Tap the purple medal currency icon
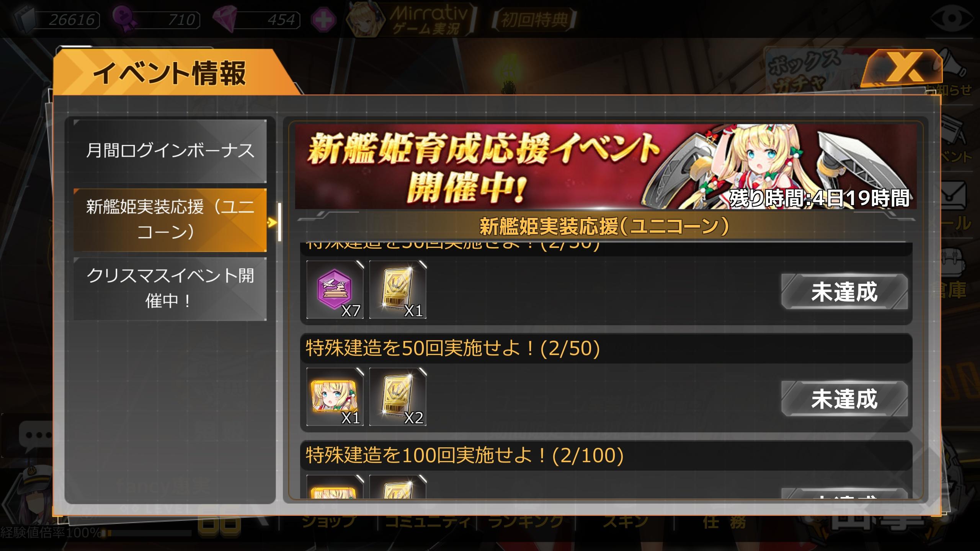Image resolution: width=980 pixels, height=551 pixels. (x=126, y=19)
